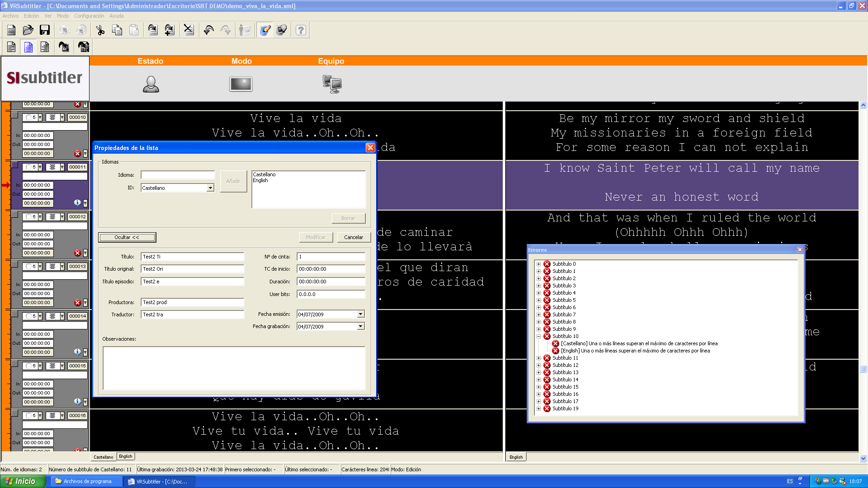Viewport: 868px width, 488px height.
Task: Switch to the English tab below the left pane
Action: pyautogui.click(x=126, y=457)
